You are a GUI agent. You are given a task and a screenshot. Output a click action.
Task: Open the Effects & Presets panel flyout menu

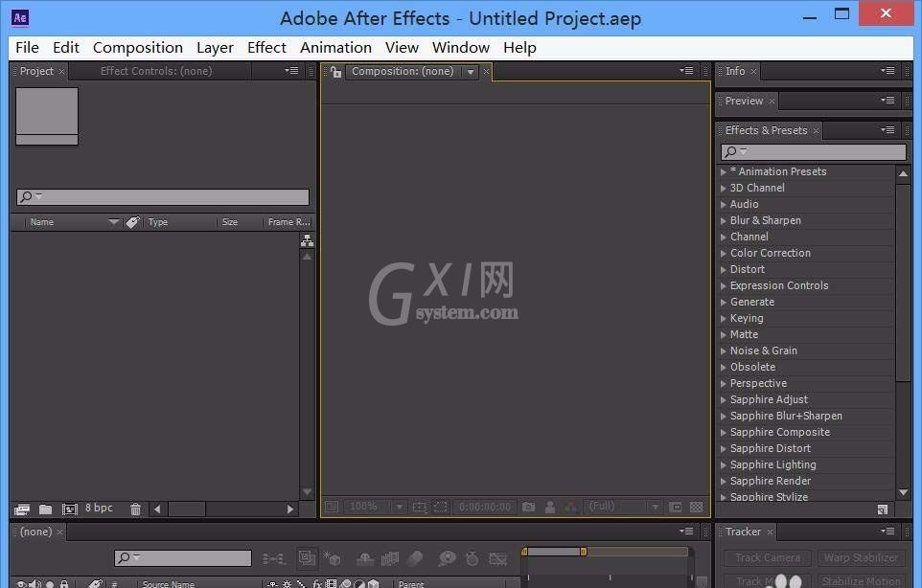[887, 130]
